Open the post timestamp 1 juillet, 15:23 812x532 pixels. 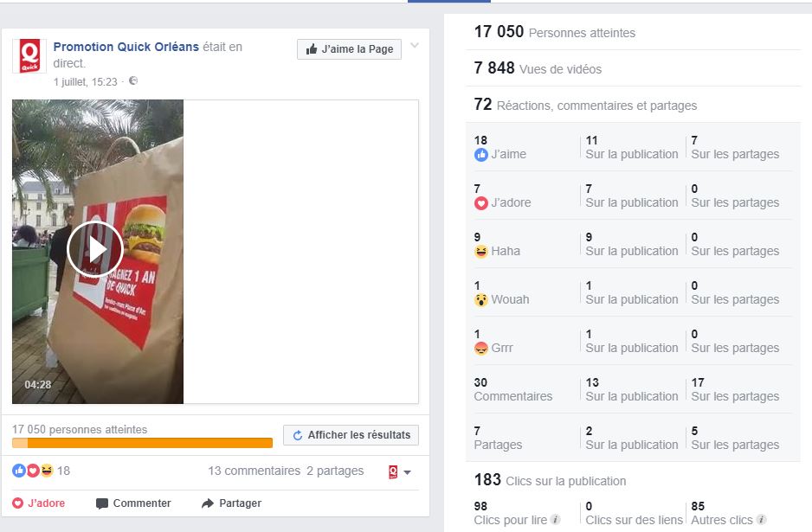86,82
